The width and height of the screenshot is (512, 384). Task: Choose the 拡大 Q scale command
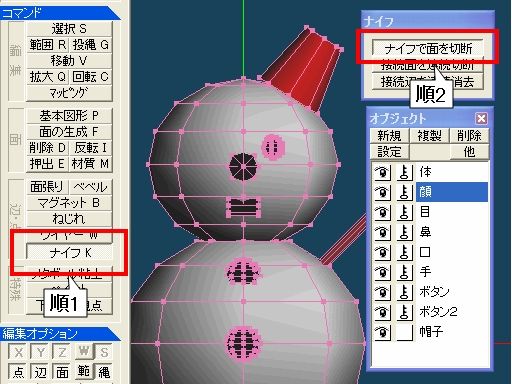point(48,77)
